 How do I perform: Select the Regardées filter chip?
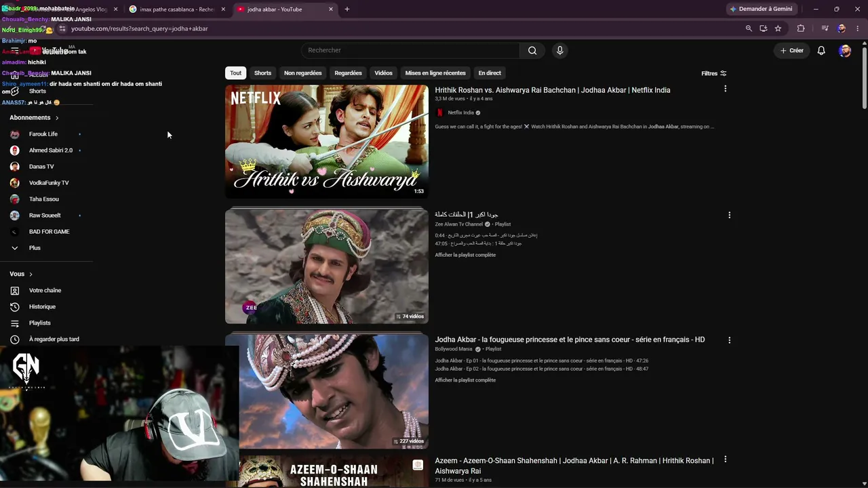(348, 73)
